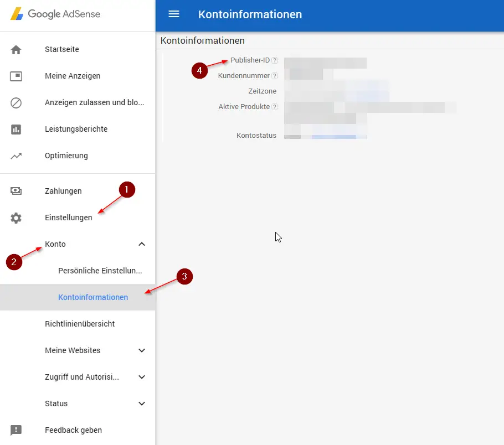Click the help icon beside Aktive Produkte
Viewport: 504px width, 445px height.
pos(275,107)
